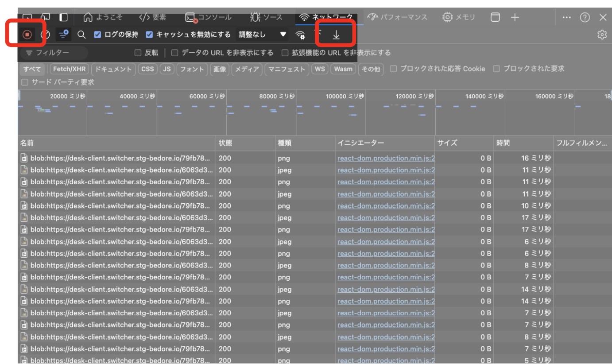Image resolution: width=612 pixels, height=364 pixels.
Task: Open the パフォーマンス tab
Action: tap(398, 17)
